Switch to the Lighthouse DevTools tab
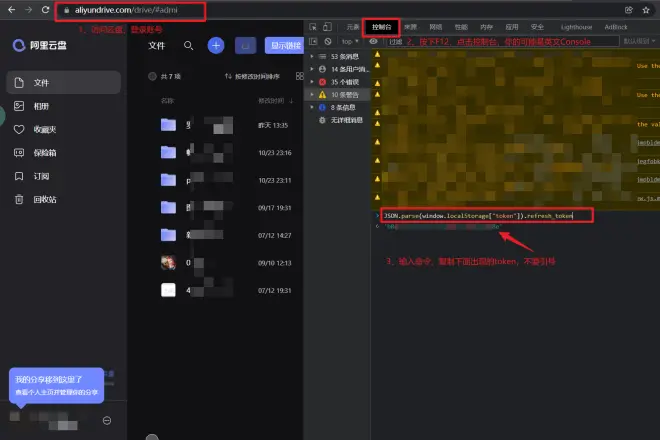660x440 pixels. point(576,27)
